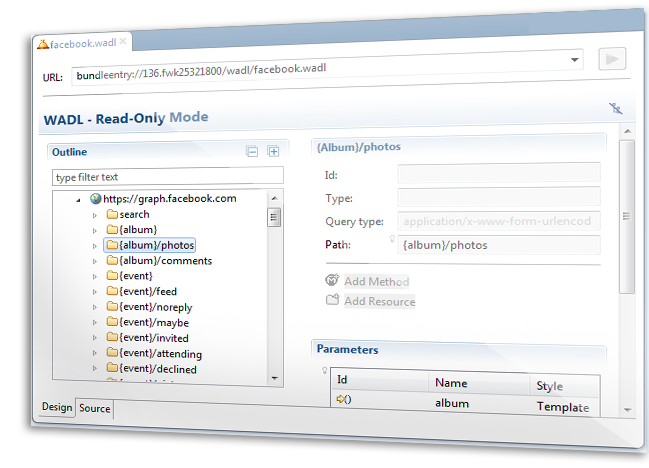The width and height of the screenshot is (649, 468).
Task: Click the collapse all icon in Outline
Action: (x=252, y=151)
